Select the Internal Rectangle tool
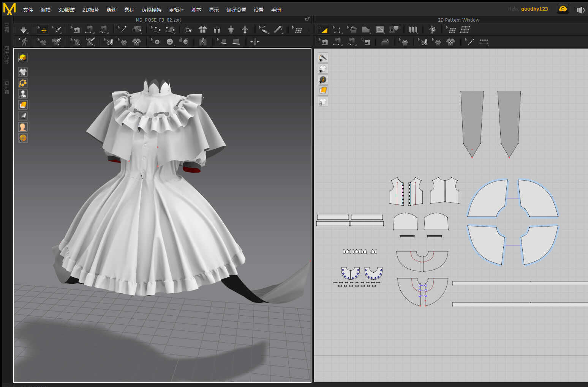This screenshot has width=588, height=387. pyautogui.click(x=380, y=30)
